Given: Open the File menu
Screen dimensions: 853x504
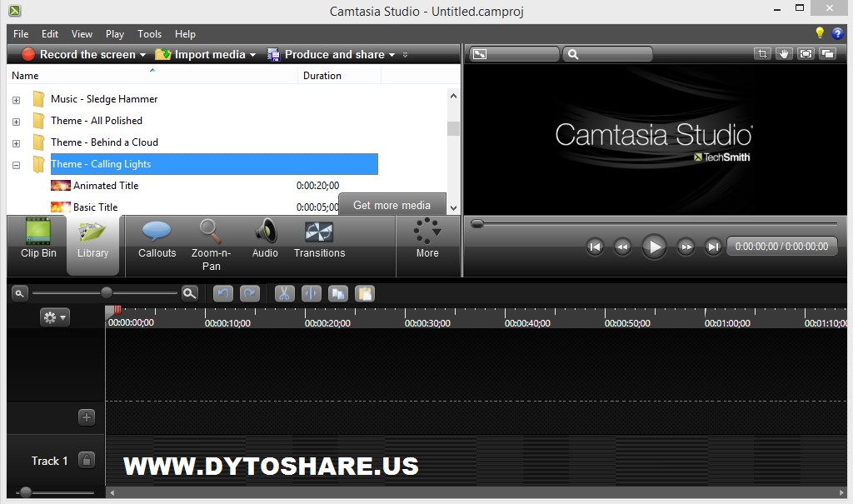Looking at the screenshot, I should (x=21, y=34).
